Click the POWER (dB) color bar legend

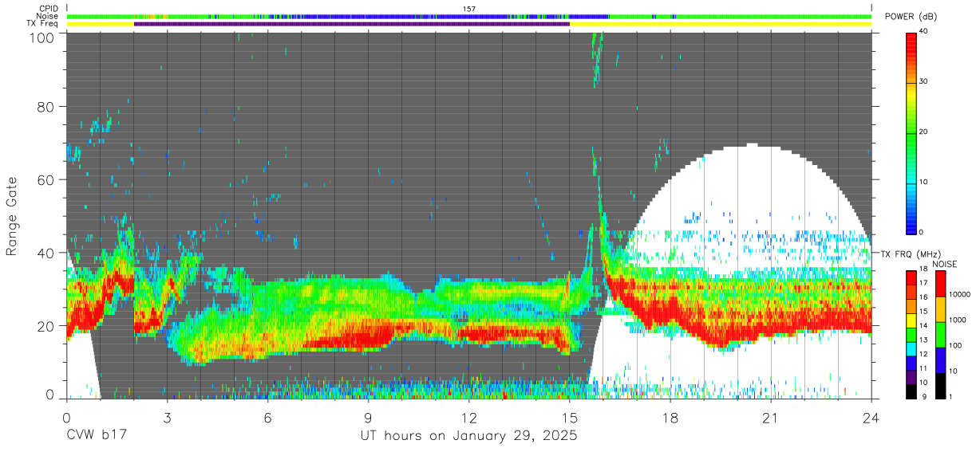[x=911, y=132]
